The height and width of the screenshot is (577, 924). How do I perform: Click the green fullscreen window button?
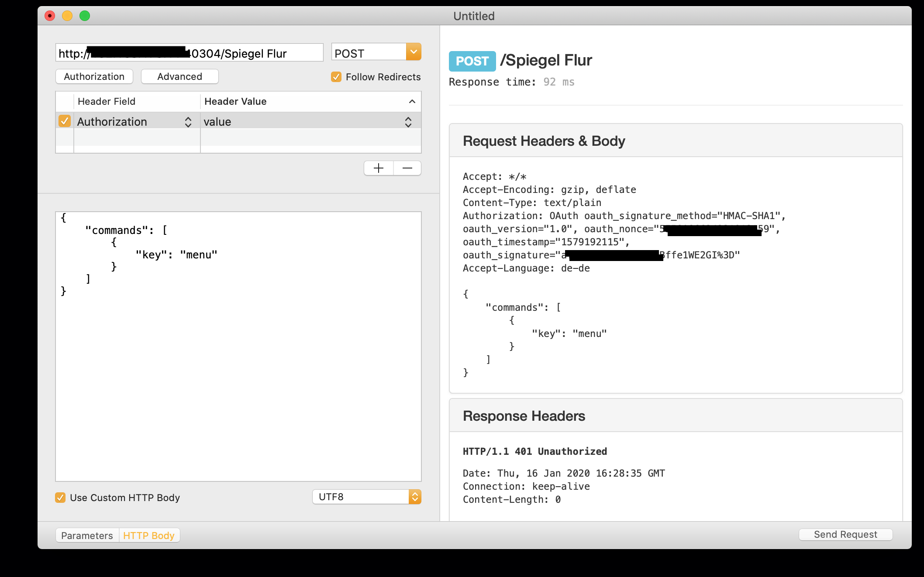click(x=85, y=16)
